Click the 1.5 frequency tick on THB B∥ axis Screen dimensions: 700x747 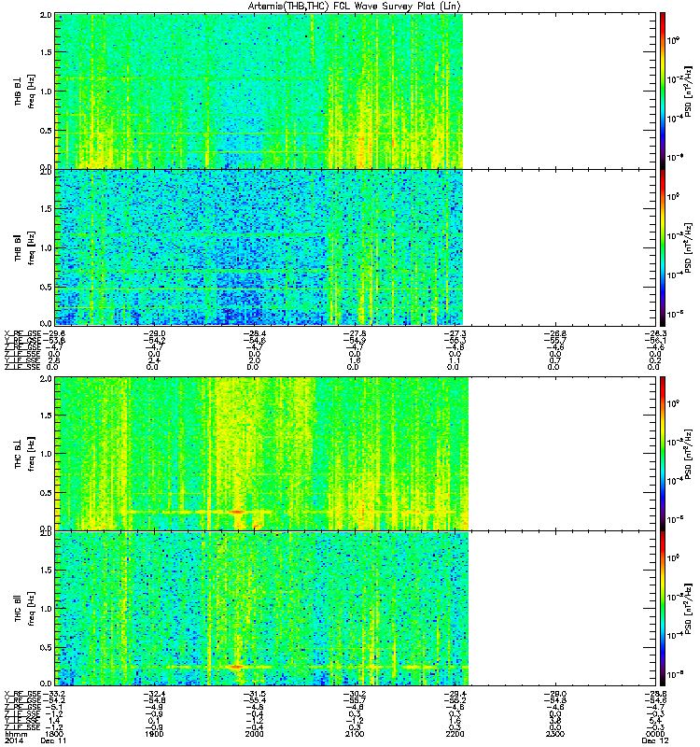46,208
